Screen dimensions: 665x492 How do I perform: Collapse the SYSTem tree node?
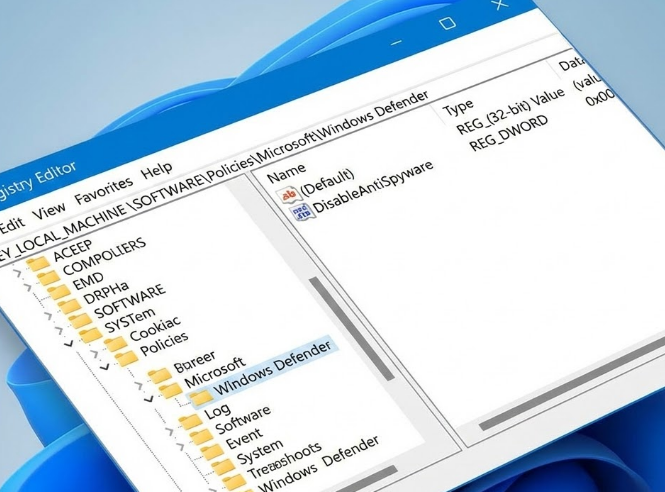pyautogui.click(x=69, y=343)
